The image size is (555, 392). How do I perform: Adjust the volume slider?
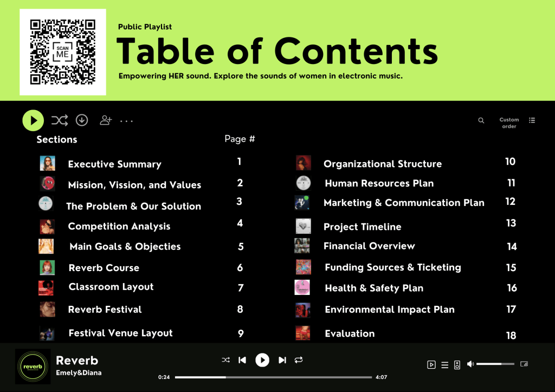click(x=495, y=364)
